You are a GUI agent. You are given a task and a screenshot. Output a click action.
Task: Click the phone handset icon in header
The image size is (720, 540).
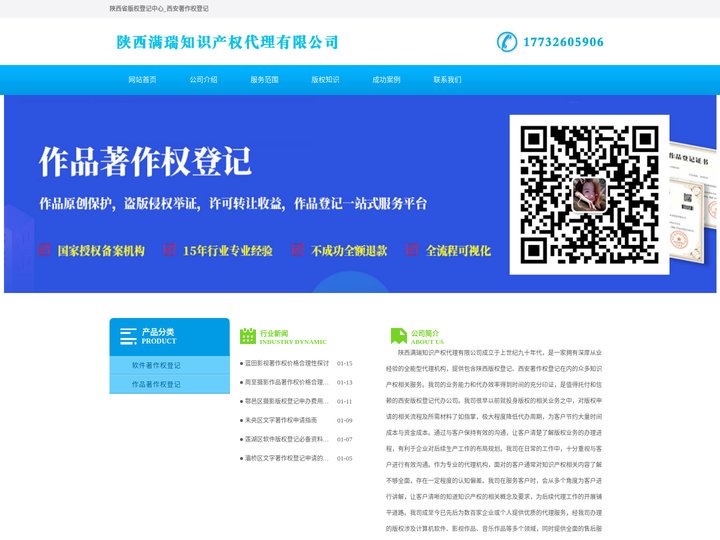(x=506, y=42)
